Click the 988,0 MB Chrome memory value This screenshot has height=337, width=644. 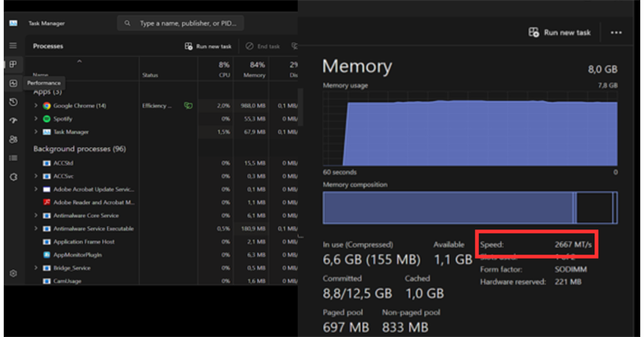(x=253, y=106)
